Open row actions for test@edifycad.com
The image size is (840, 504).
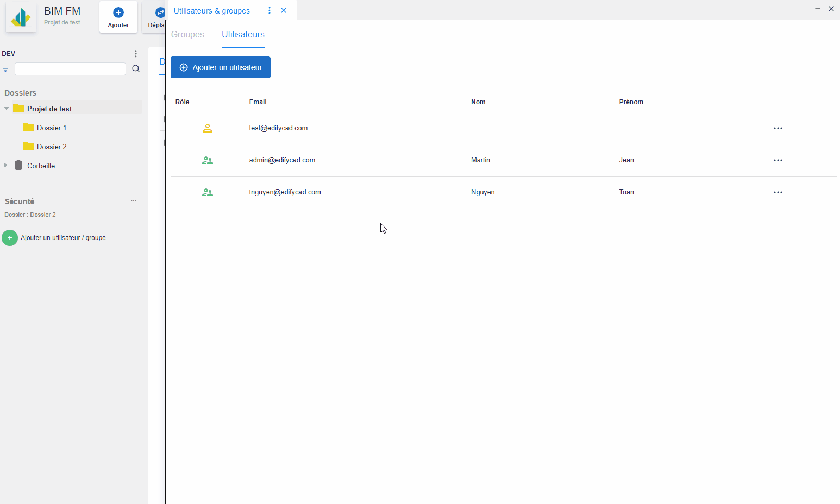click(778, 128)
